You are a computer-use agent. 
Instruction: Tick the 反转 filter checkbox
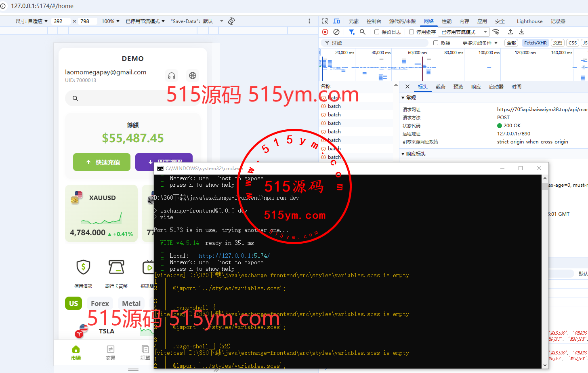[435, 43]
